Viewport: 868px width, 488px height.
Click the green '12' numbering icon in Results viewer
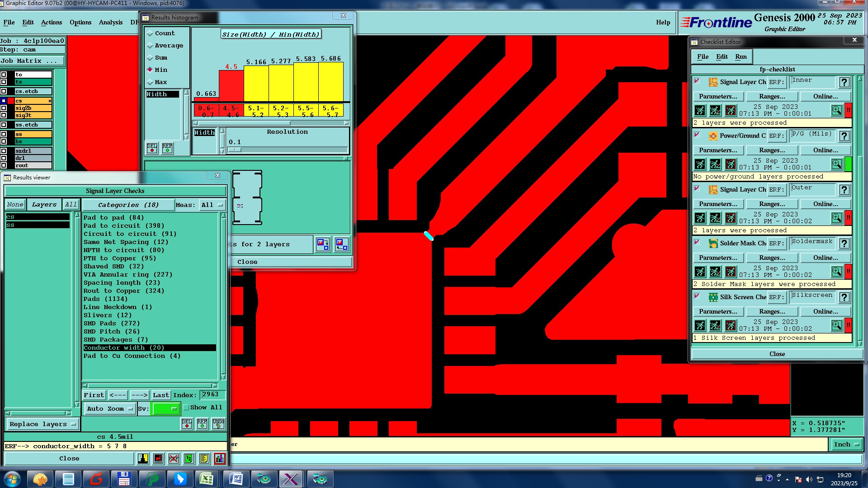189,459
